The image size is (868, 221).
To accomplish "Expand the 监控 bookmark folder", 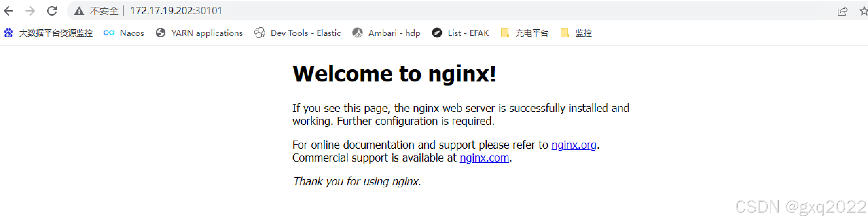I will click(x=576, y=33).
